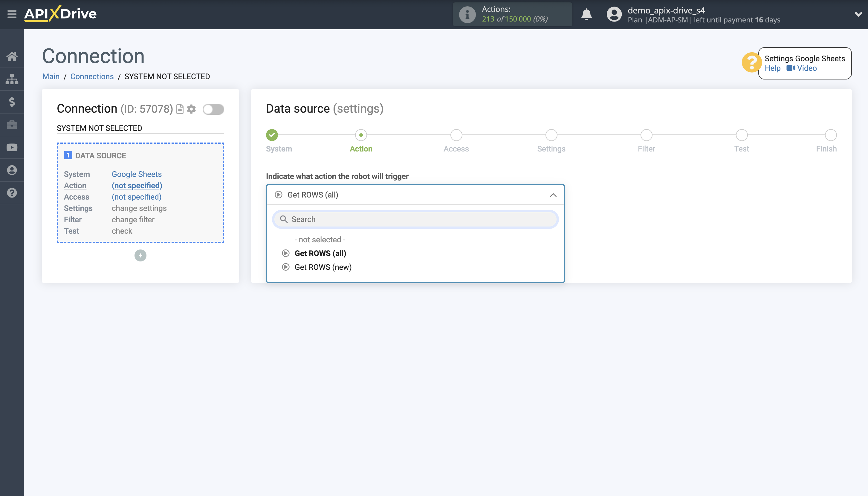
Task: Click the billing dollar icon in sidebar
Action: pyautogui.click(x=12, y=102)
